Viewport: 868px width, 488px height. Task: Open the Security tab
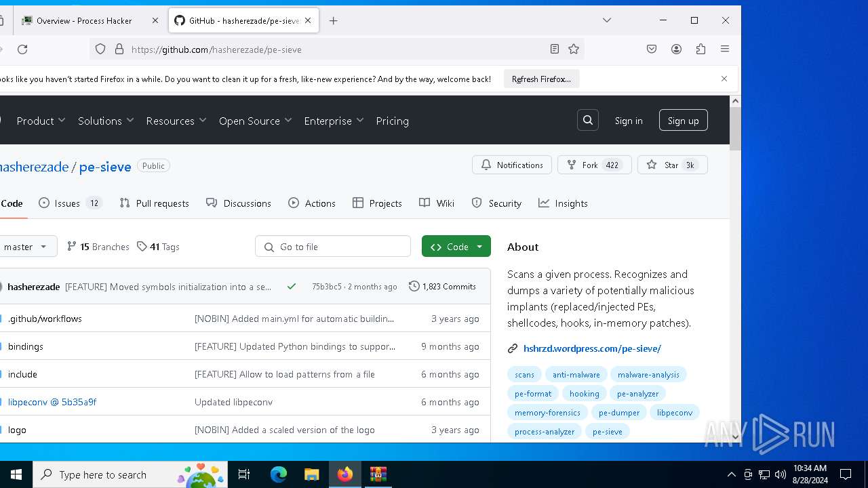point(496,203)
